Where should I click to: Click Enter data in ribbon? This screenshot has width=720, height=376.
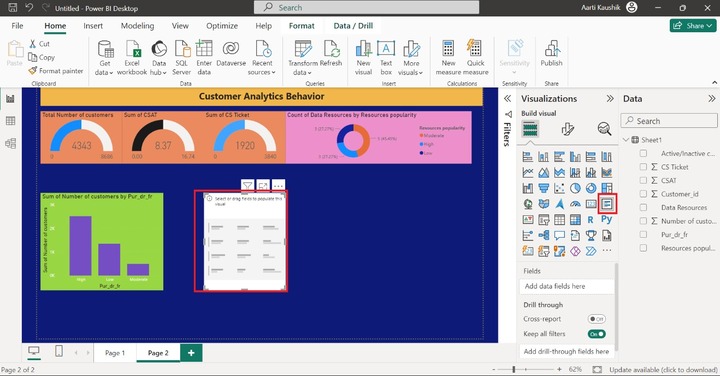coord(204,57)
